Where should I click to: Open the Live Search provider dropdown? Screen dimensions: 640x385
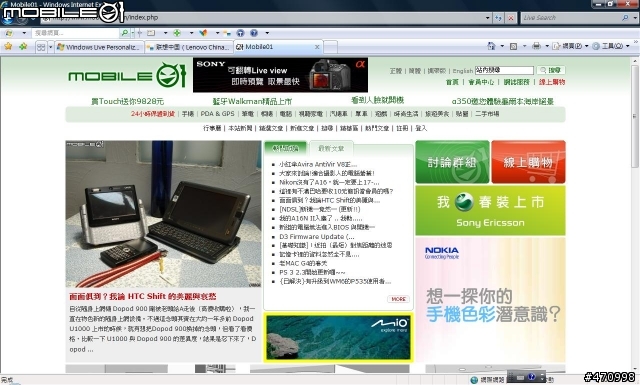click(635, 18)
